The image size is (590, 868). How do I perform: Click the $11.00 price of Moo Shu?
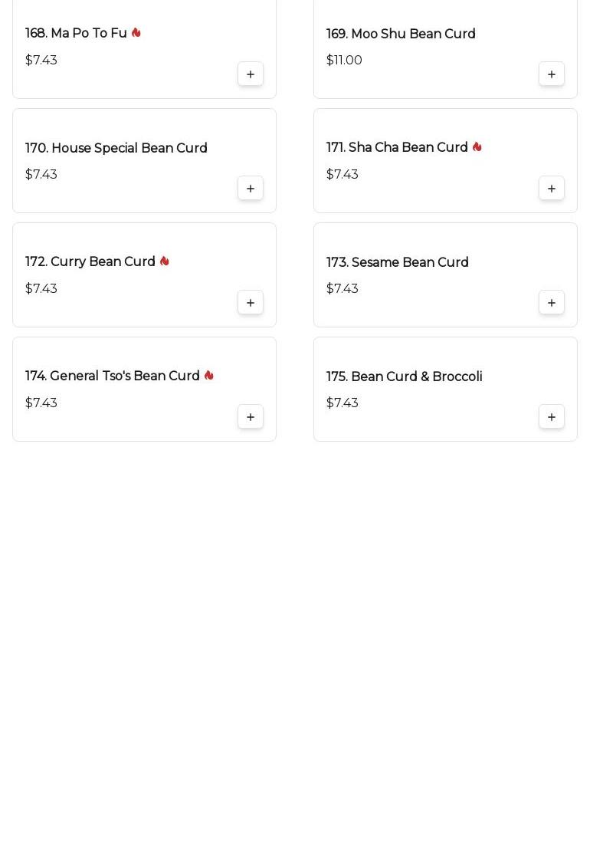[344, 60]
